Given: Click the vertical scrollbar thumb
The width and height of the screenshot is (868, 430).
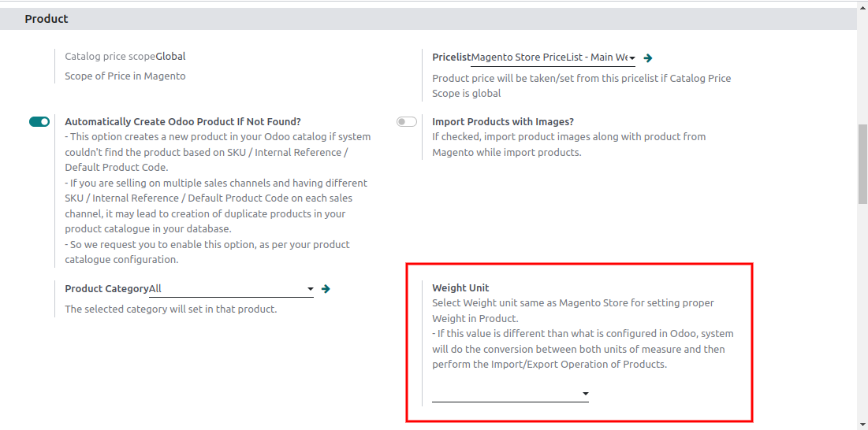Looking at the screenshot, I should click(x=862, y=164).
